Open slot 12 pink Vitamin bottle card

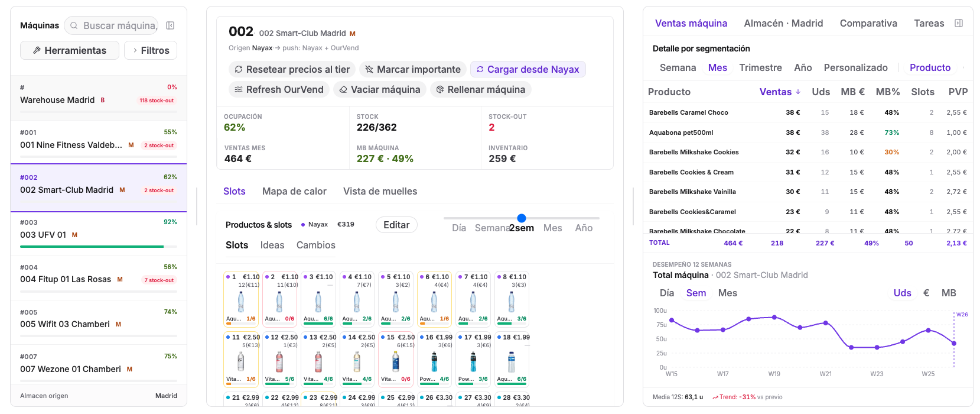280,358
